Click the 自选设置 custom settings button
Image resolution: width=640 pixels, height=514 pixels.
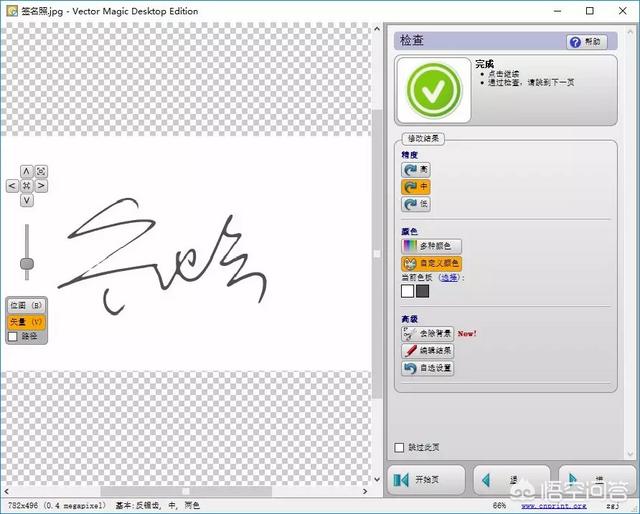[x=428, y=368]
